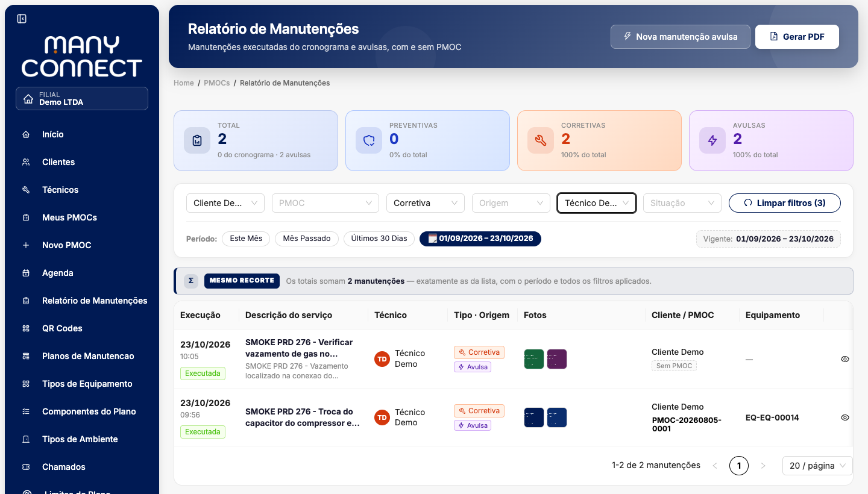Navigate to Meus PMOCs
This screenshot has height=494, width=868.
pos(69,217)
